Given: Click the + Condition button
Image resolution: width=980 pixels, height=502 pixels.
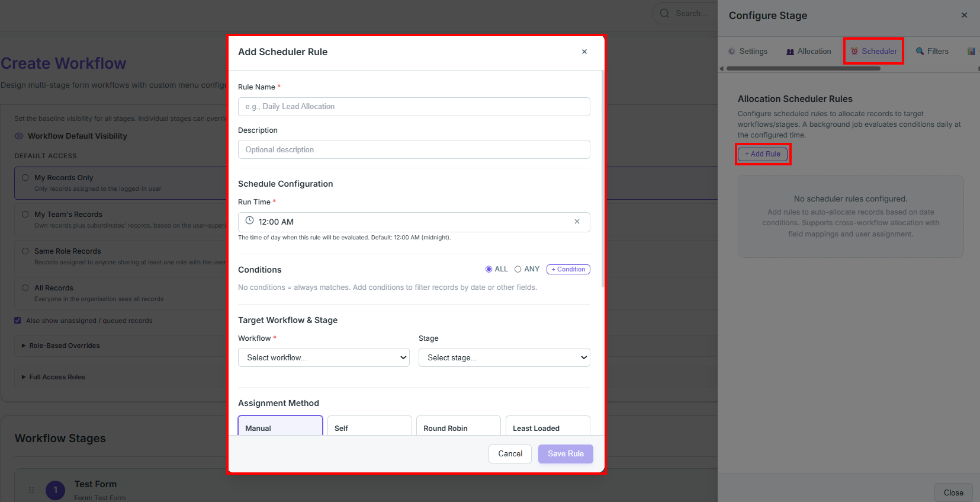Looking at the screenshot, I should click(x=568, y=269).
